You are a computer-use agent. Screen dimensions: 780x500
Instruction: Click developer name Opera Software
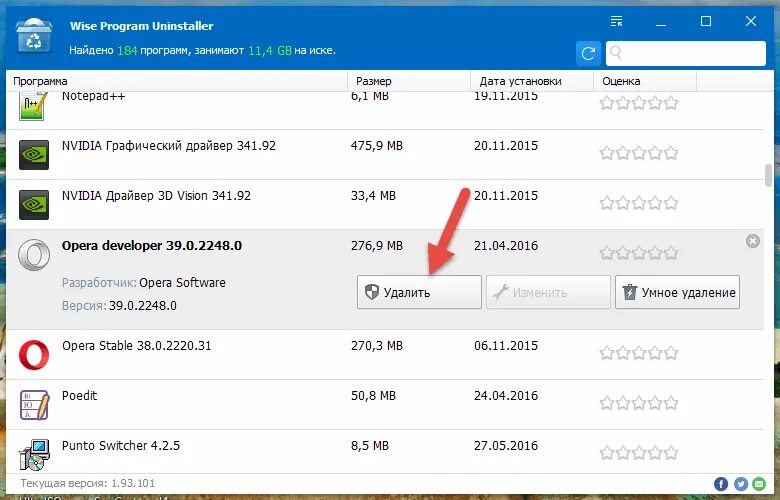pyautogui.click(x=182, y=283)
